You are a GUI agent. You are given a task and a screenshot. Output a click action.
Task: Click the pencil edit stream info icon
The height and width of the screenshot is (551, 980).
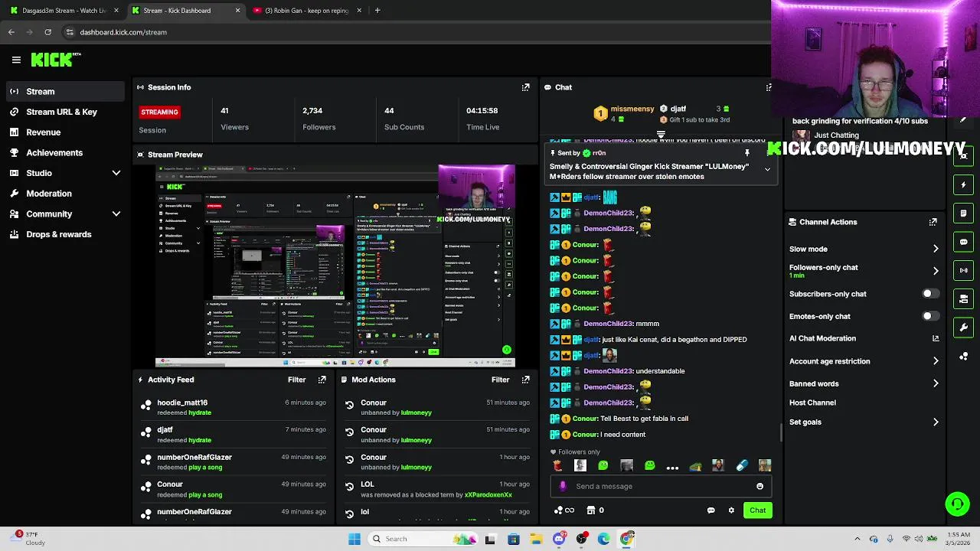(963, 120)
